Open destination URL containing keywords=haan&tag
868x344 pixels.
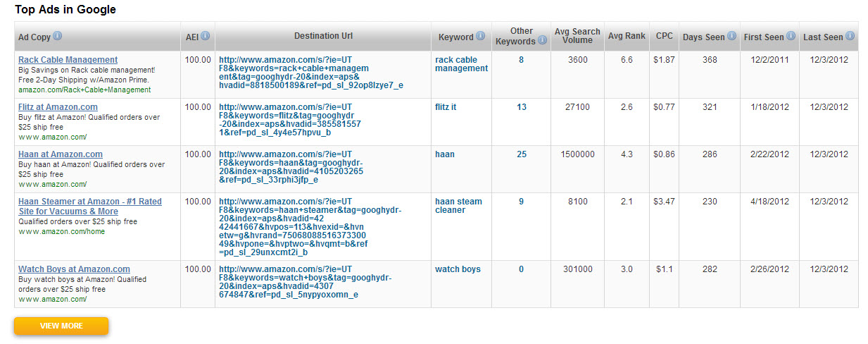(291, 167)
